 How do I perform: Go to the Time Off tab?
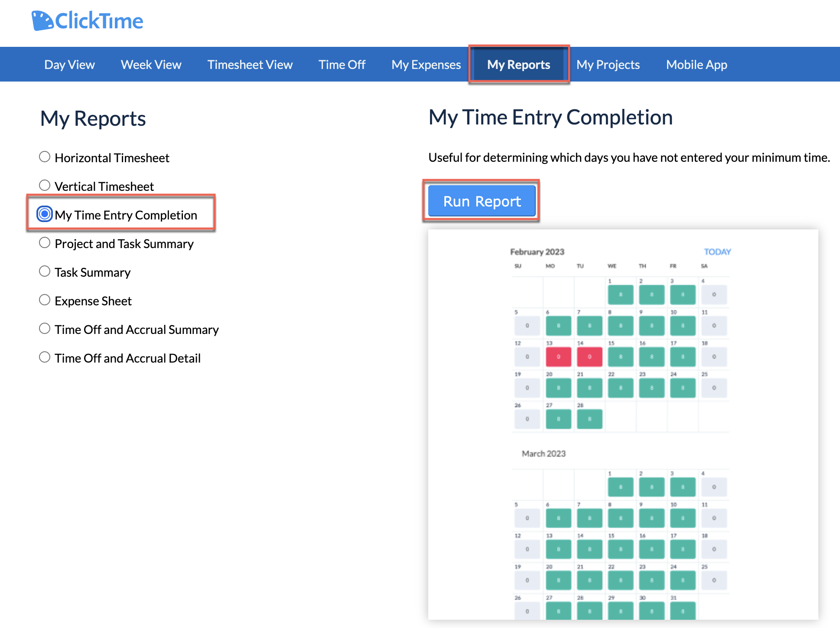[x=342, y=65]
